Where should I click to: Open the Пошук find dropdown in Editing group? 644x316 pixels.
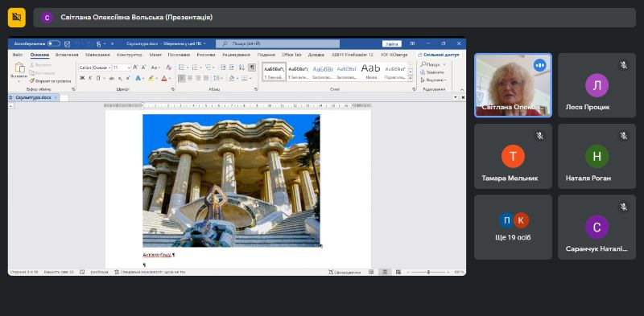pos(433,64)
